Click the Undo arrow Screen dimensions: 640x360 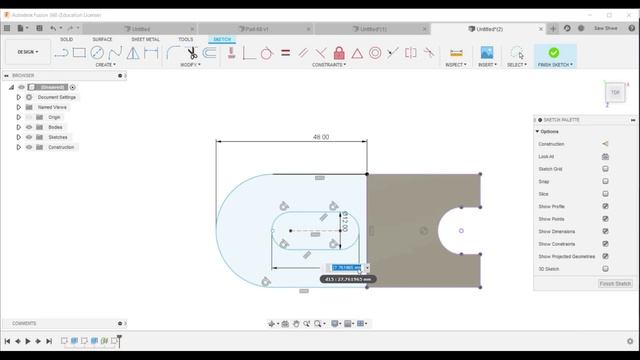53,28
